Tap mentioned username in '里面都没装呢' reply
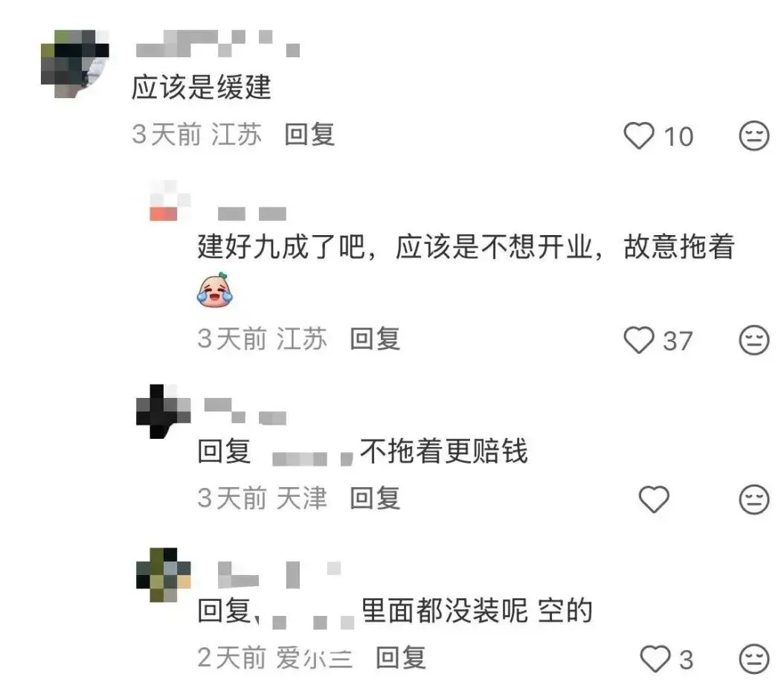This screenshot has width=784, height=691. tap(313, 622)
